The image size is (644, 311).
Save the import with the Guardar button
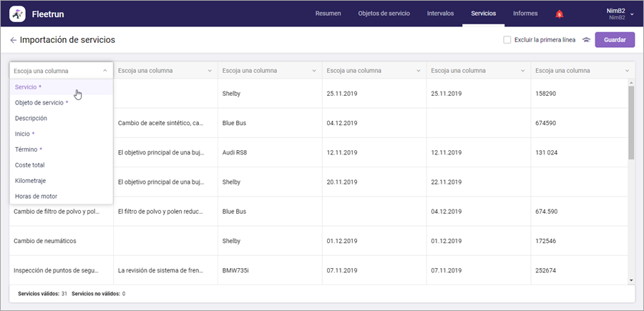[615, 40]
